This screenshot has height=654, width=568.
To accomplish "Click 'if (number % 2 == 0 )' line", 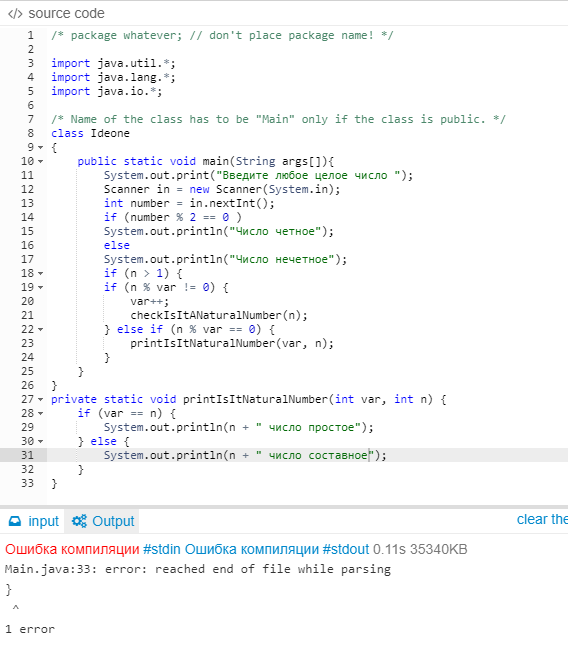I will 173,217.
